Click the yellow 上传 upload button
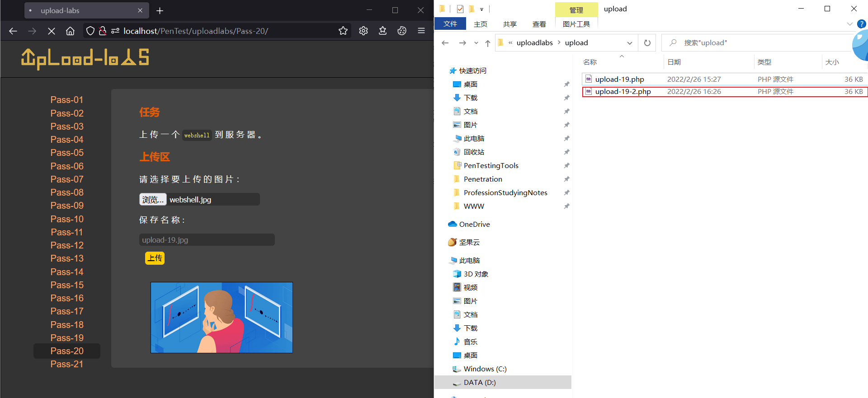The image size is (868, 398). coord(155,258)
